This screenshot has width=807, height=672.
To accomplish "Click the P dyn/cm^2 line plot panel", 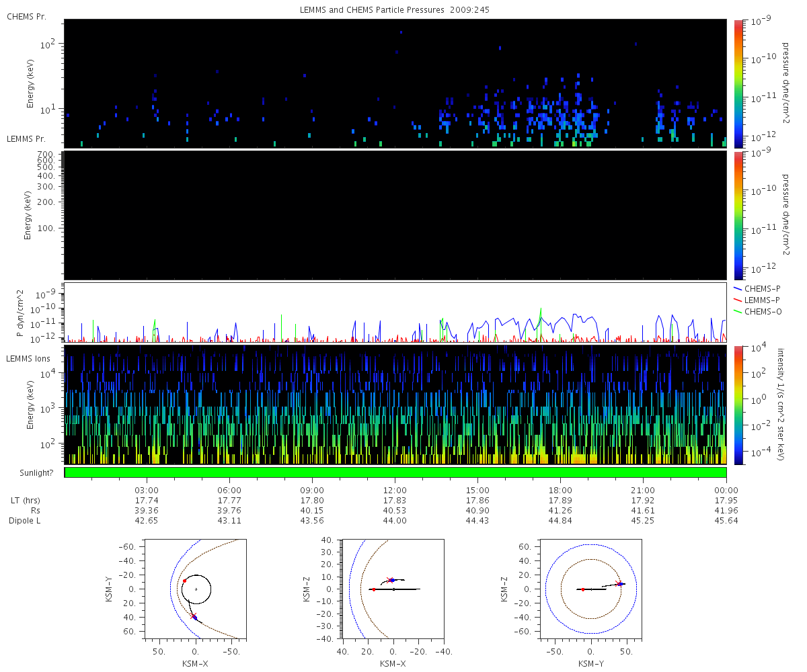I will click(395, 312).
